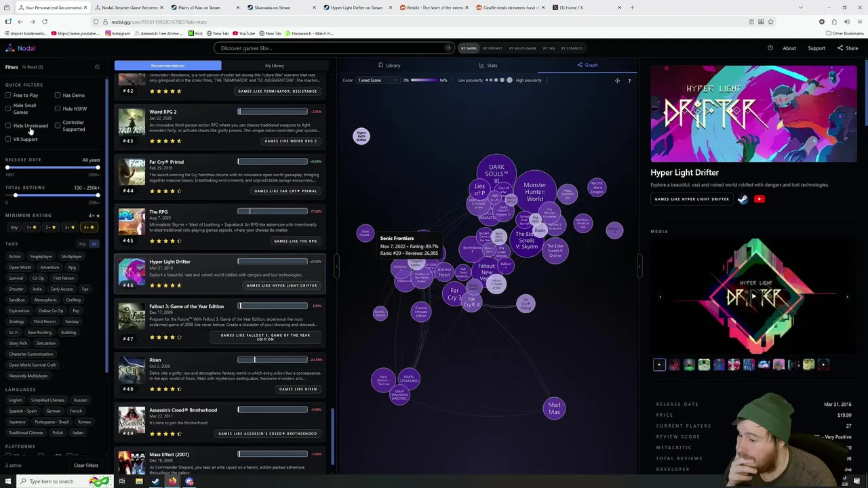The width and height of the screenshot is (868, 488).
Task: Select the Mad Max graph node
Action: coord(554,408)
